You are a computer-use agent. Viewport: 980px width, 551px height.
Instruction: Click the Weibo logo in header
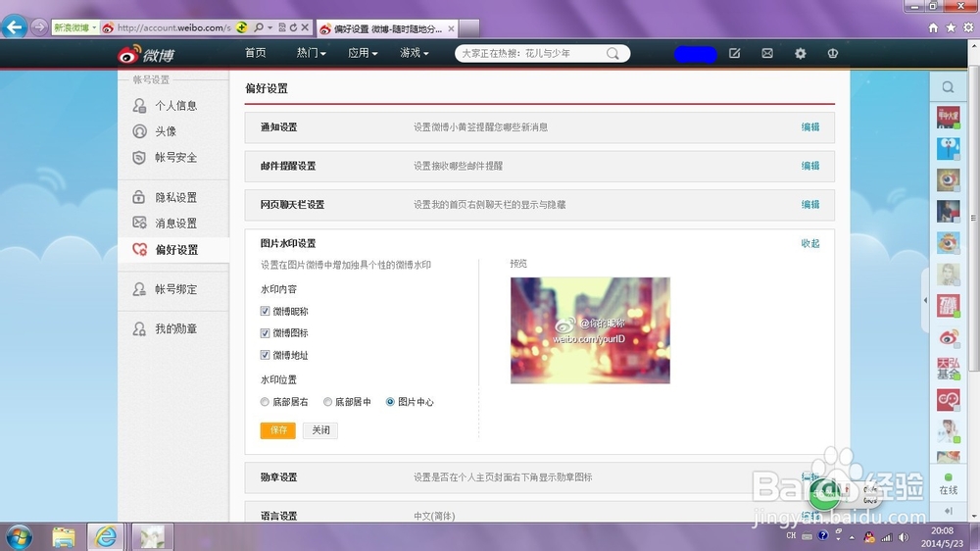(146, 54)
